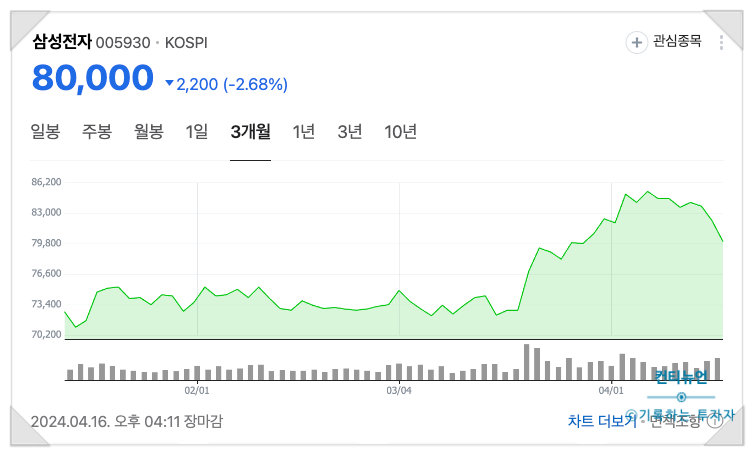The width and height of the screenshot is (754, 456).
Task: Select the 10년 chart range tab
Action: (400, 131)
